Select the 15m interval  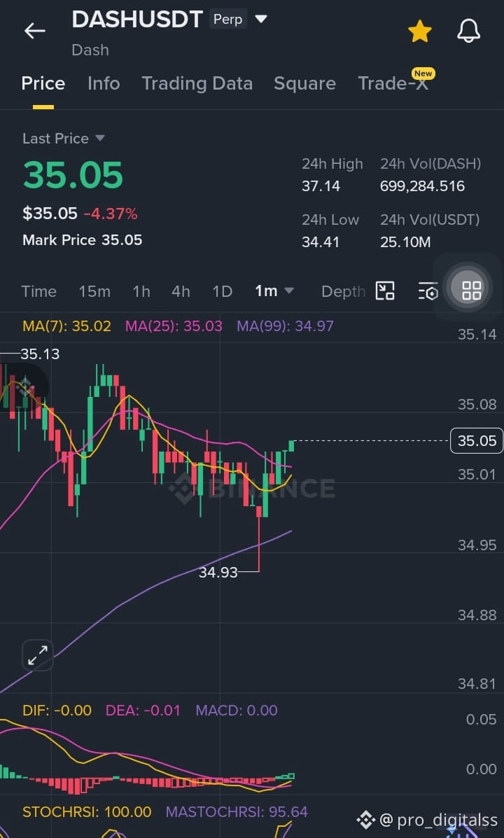tap(94, 291)
